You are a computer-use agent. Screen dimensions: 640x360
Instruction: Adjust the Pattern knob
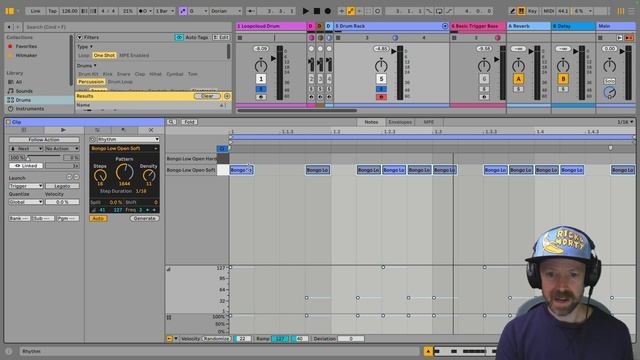tap(124, 172)
